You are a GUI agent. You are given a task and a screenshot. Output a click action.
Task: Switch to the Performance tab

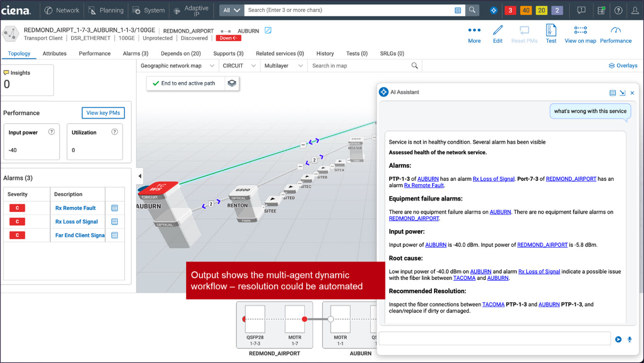95,53
